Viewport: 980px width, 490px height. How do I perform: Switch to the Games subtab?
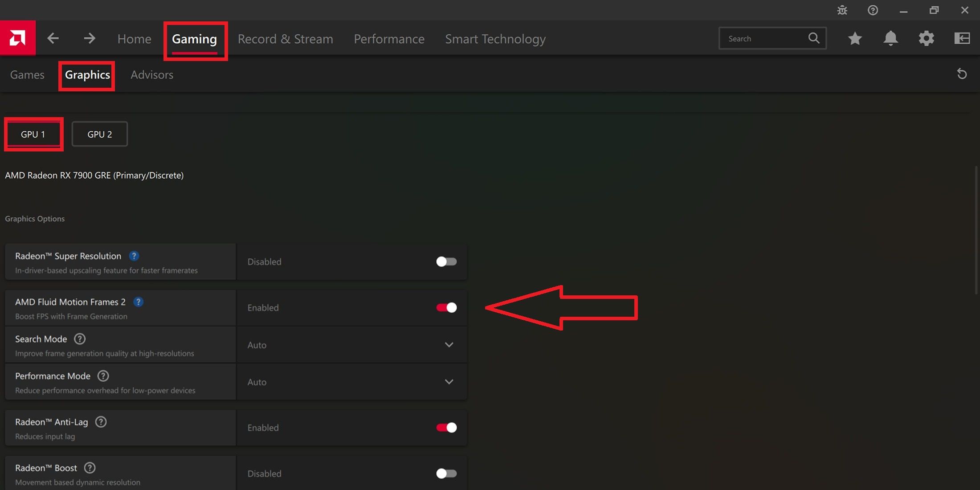click(x=27, y=74)
